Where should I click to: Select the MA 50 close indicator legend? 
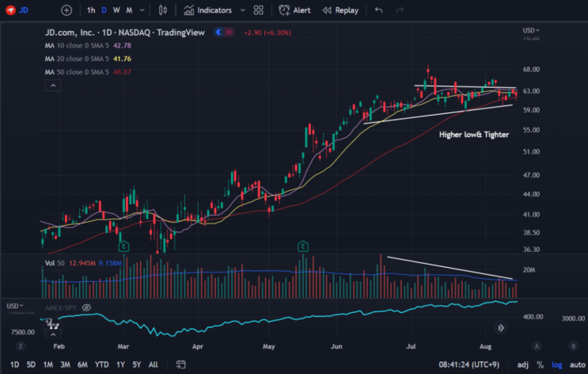88,72
